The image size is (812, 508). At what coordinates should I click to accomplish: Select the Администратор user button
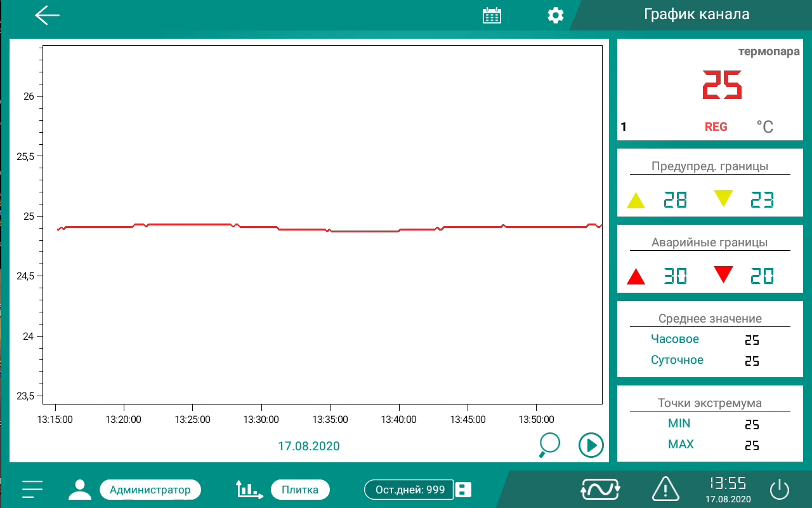click(x=150, y=490)
